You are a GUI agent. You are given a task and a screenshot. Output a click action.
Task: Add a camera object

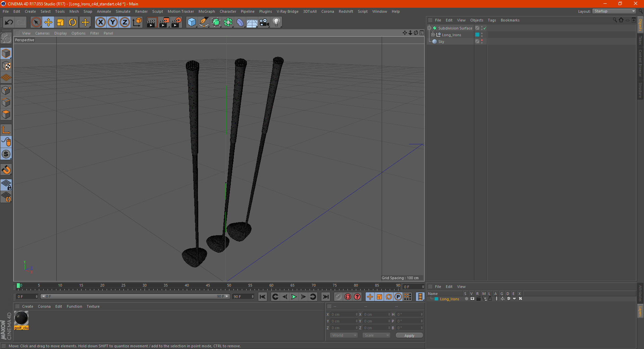point(264,22)
